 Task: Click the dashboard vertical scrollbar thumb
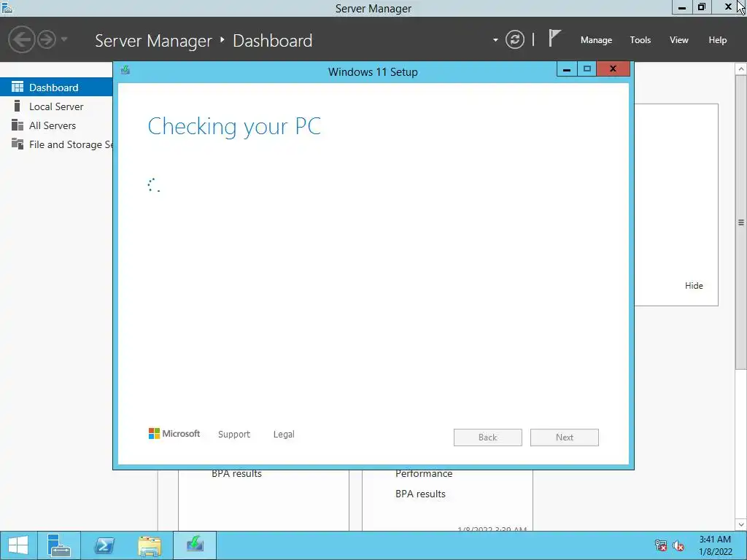point(741,222)
